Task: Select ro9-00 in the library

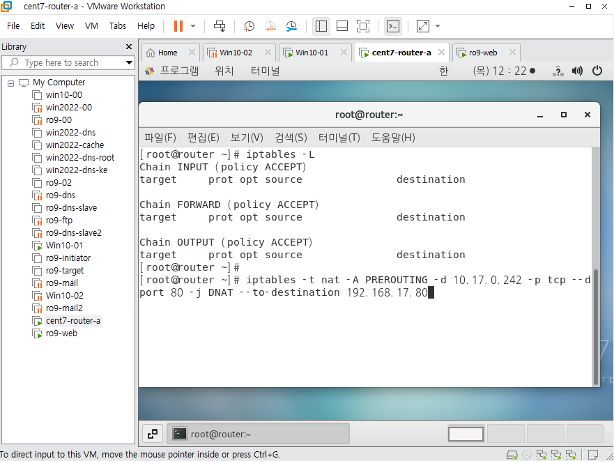Action: [x=58, y=120]
